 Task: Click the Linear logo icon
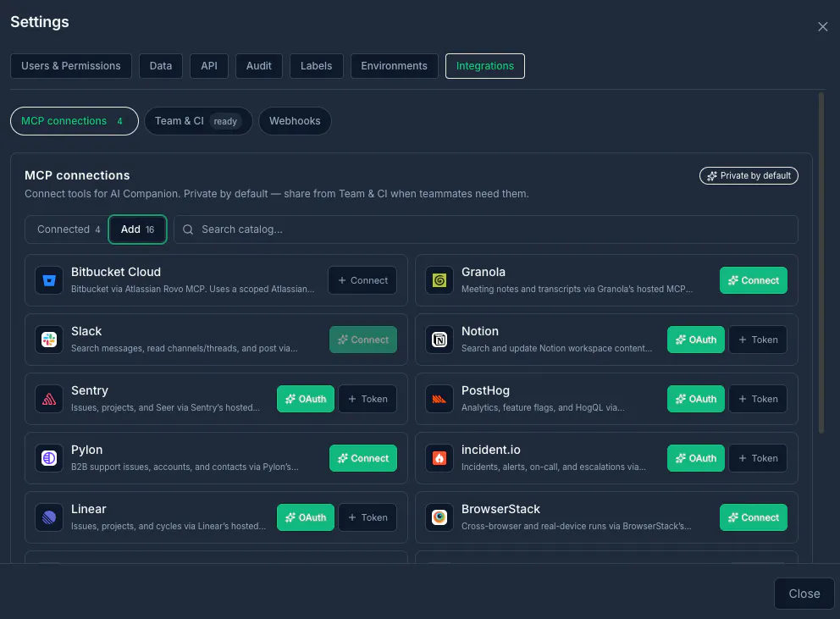(49, 517)
